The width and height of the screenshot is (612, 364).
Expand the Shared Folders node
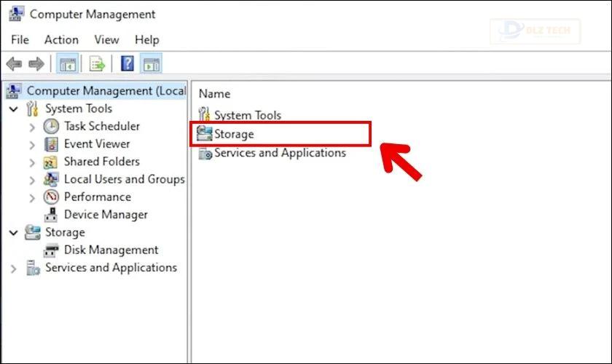(x=32, y=162)
